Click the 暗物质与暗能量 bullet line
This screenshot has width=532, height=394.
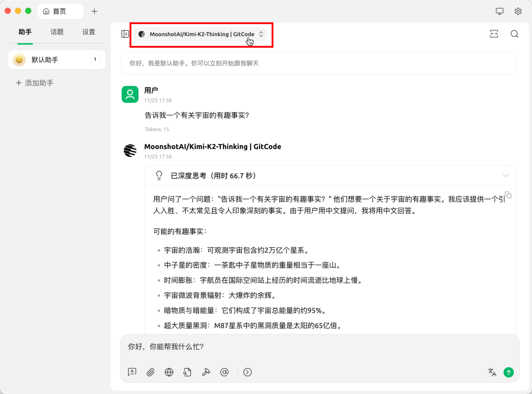pos(245,310)
